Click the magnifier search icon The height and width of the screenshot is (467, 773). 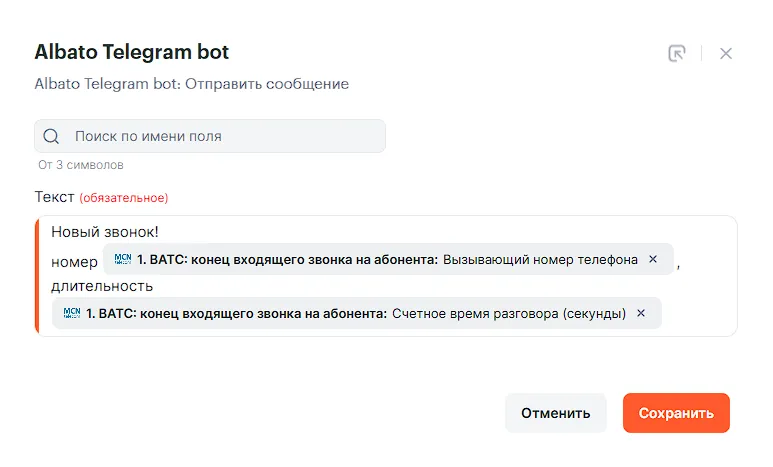(x=52, y=136)
